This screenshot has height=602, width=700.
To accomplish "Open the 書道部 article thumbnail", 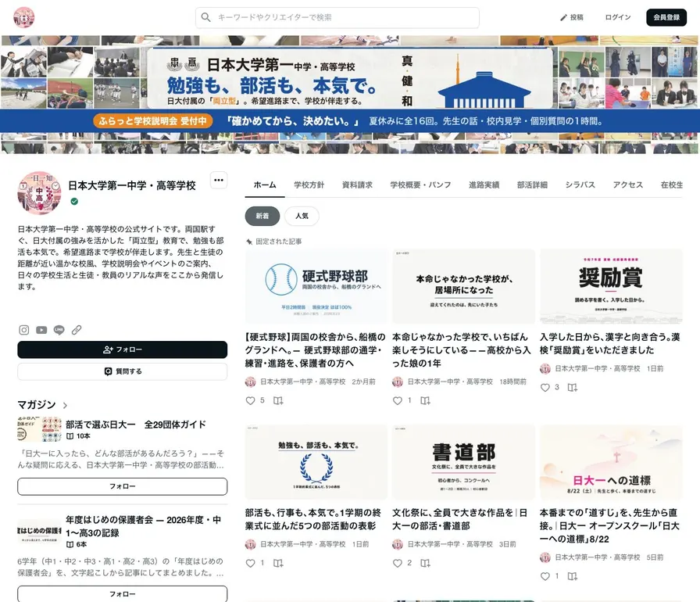I will (x=463, y=462).
